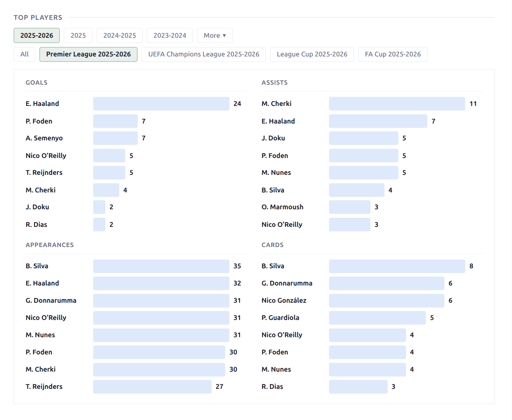Image resolution: width=512 pixels, height=420 pixels.
Task: Click P. Guardiola in the Cards list
Action: (280, 318)
